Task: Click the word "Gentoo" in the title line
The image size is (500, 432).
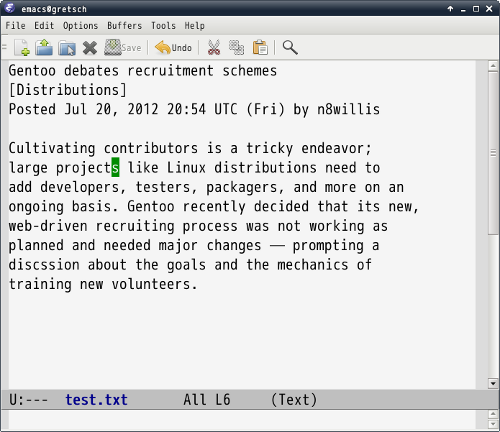Action: pos(32,71)
